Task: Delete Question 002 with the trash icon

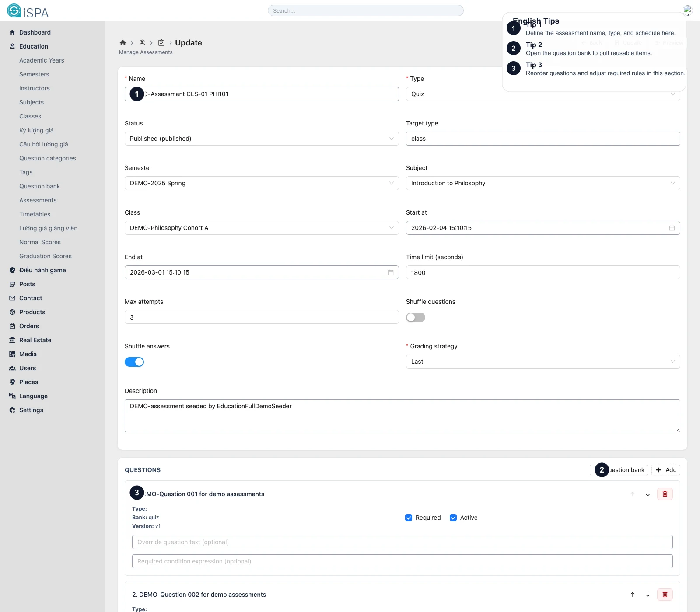Action: pyautogui.click(x=665, y=595)
